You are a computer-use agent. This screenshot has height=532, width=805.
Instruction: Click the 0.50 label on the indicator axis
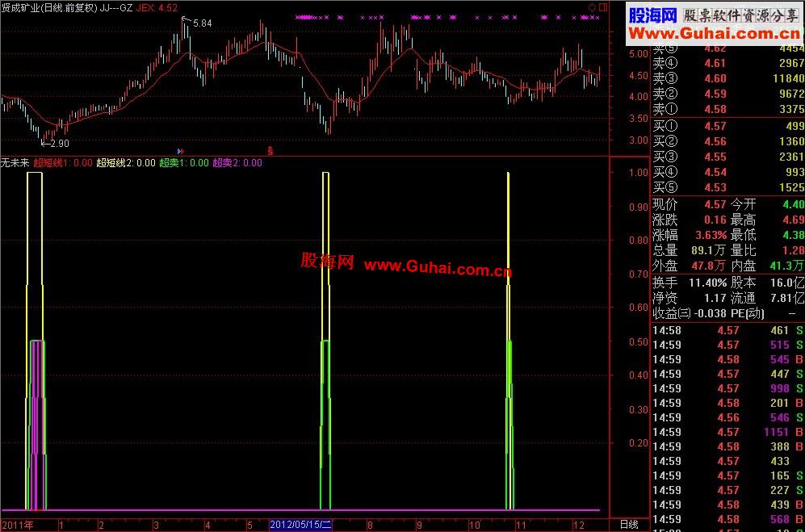(x=638, y=341)
